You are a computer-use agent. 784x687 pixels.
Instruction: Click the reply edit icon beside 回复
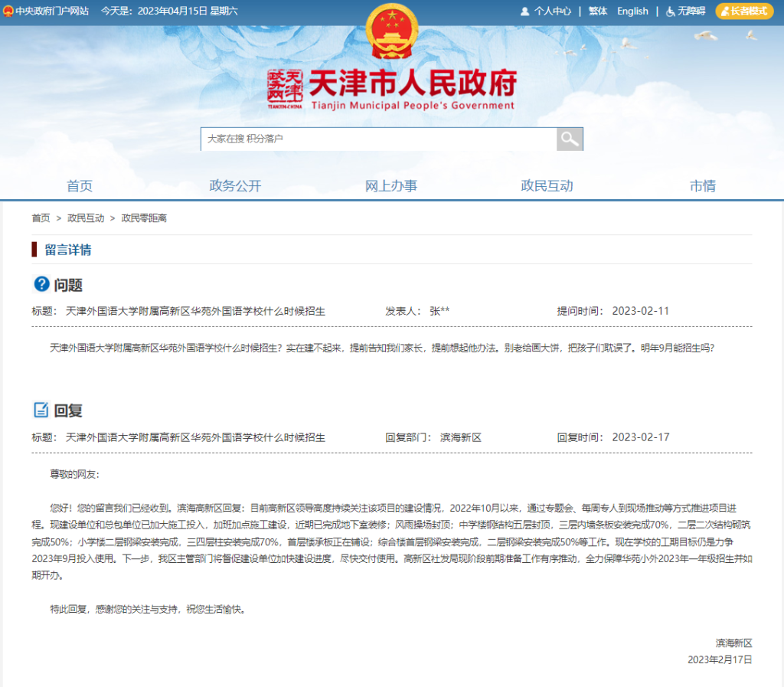click(x=41, y=410)
